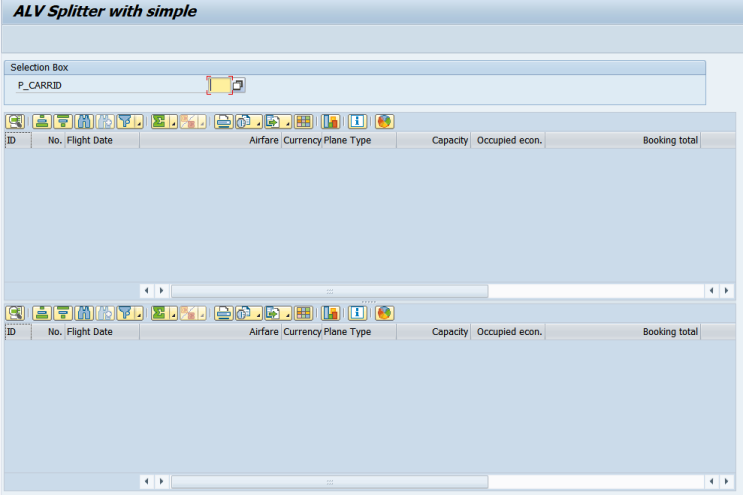This screenshot has height=495, width=743.
Task: Click ABC analysis chart icon in upper toolbar
Action: [330, 122]
